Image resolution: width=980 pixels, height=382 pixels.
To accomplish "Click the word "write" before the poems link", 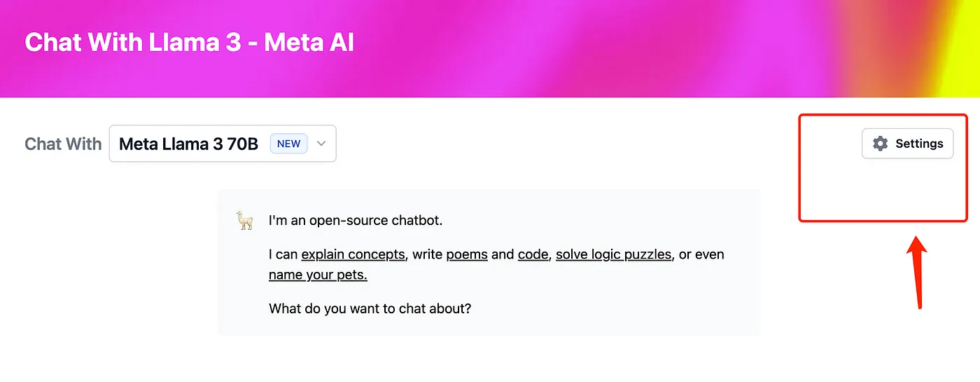I will point(428,254).
